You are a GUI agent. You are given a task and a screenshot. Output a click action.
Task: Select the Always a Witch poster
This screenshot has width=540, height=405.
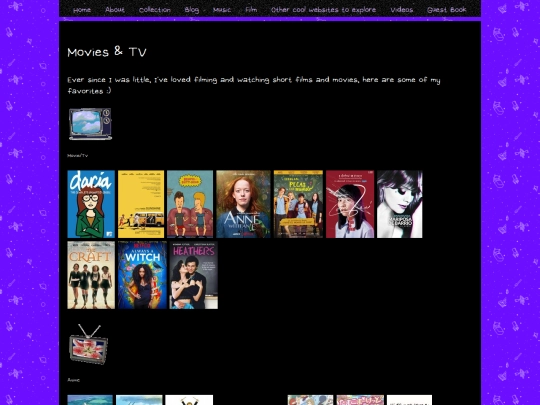click(x=142, y=275)
